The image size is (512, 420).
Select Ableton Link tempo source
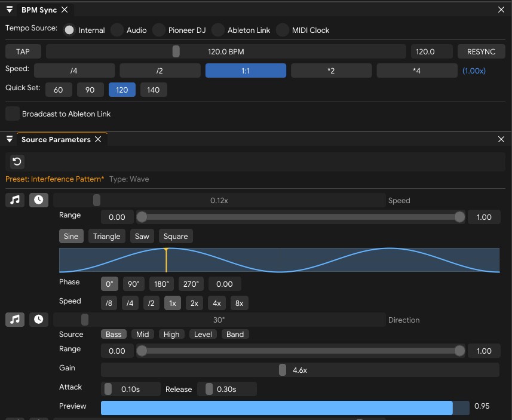[218, 30]
